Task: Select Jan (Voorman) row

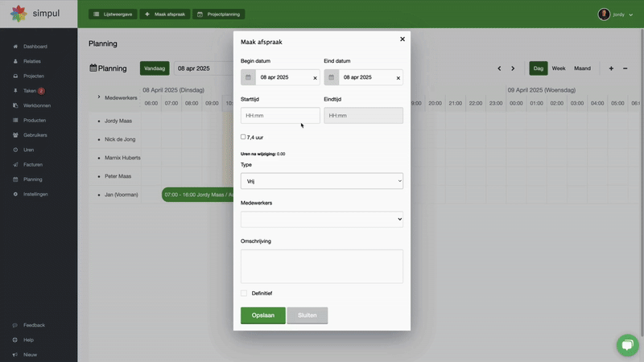Action: tap(122, 195)
